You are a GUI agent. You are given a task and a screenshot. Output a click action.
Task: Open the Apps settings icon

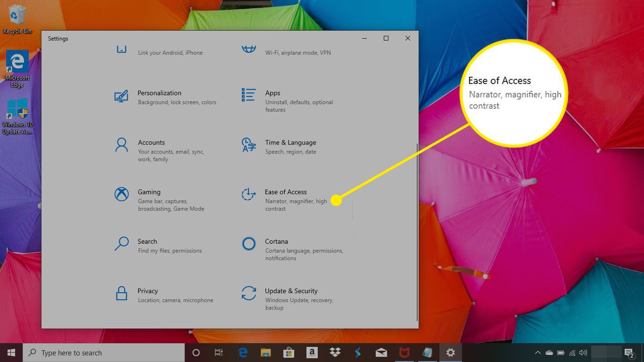point(248,94)
